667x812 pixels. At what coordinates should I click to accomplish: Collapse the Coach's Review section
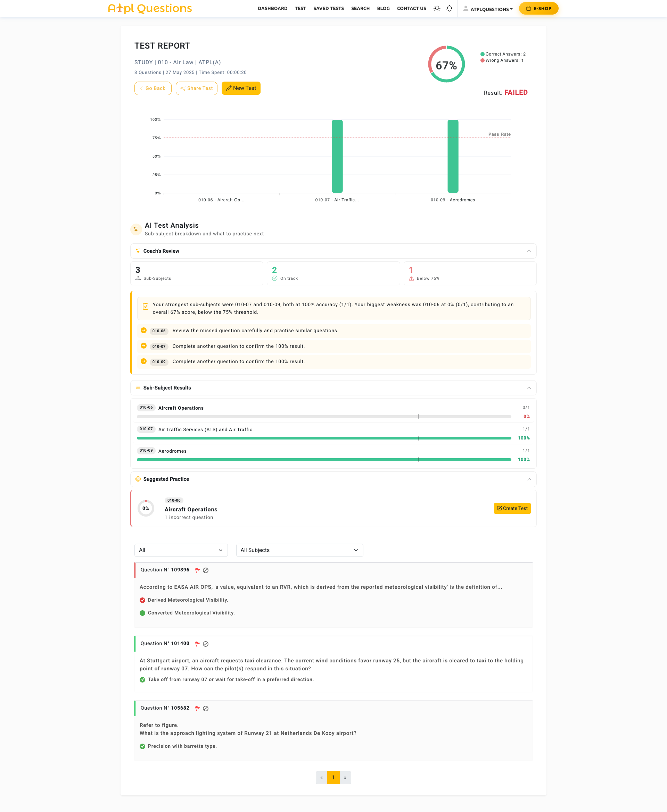click(529, 251)
